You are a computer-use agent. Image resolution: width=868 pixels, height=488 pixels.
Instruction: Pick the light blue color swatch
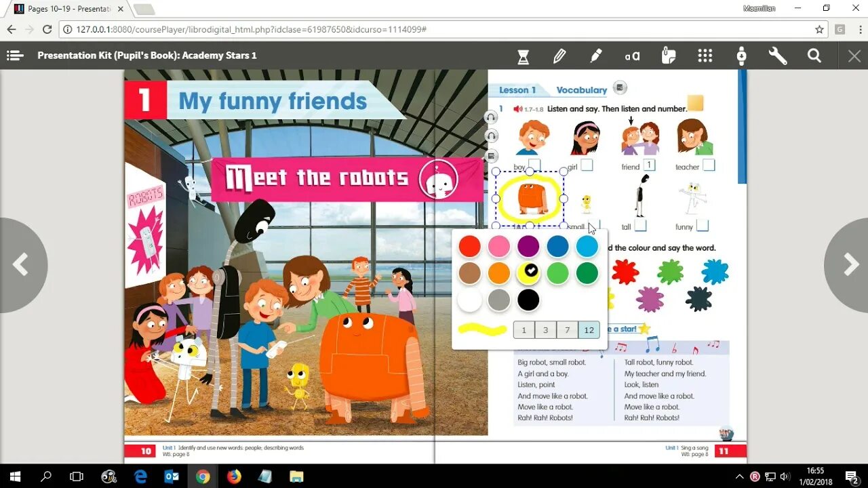pos(587,246)
